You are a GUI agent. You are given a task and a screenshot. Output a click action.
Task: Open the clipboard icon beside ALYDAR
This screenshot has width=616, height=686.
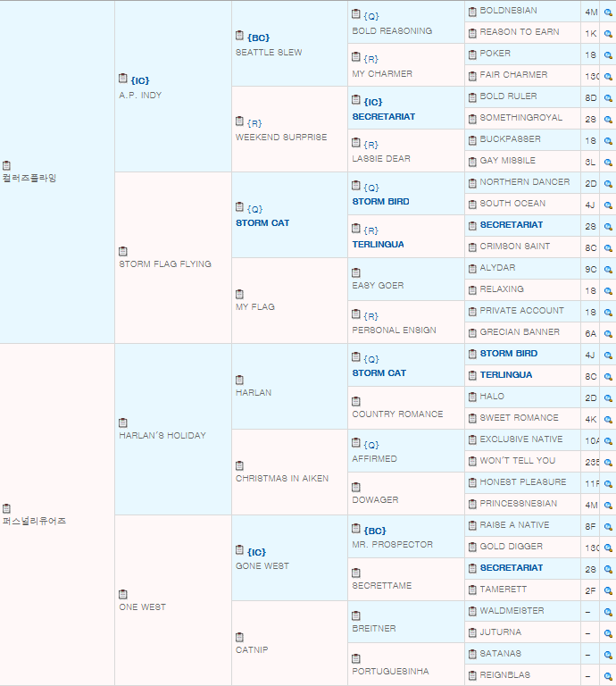(x=472, y=269)
